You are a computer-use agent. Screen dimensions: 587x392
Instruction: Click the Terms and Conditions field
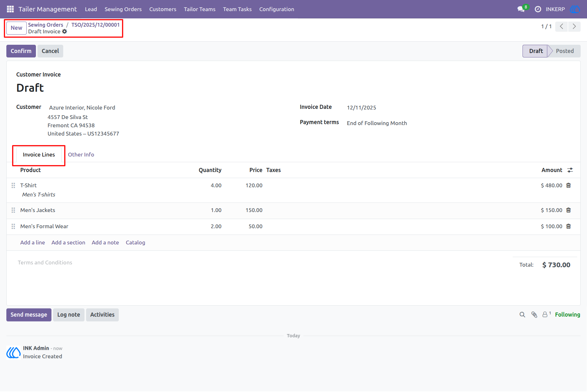[x=45, y=262]
